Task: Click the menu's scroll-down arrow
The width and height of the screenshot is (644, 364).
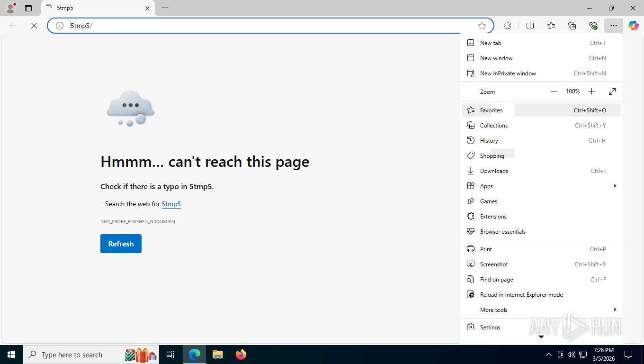Action: [541, 337]
